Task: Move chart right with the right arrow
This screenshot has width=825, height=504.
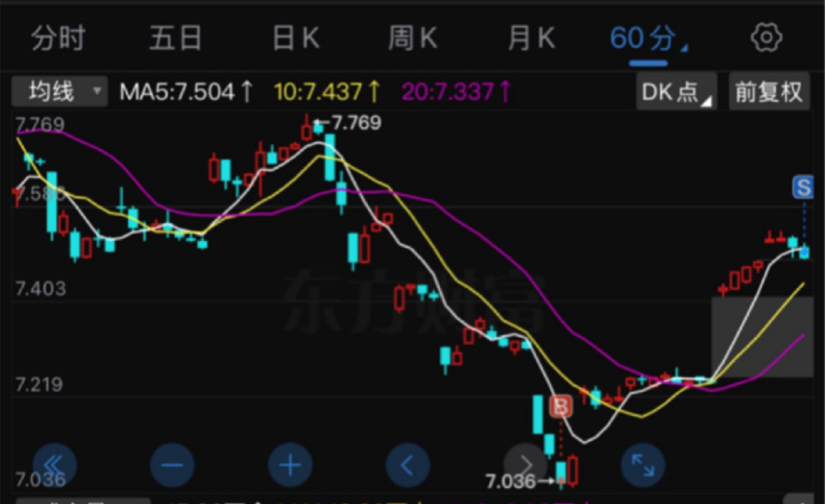Action: click(526, 465)
